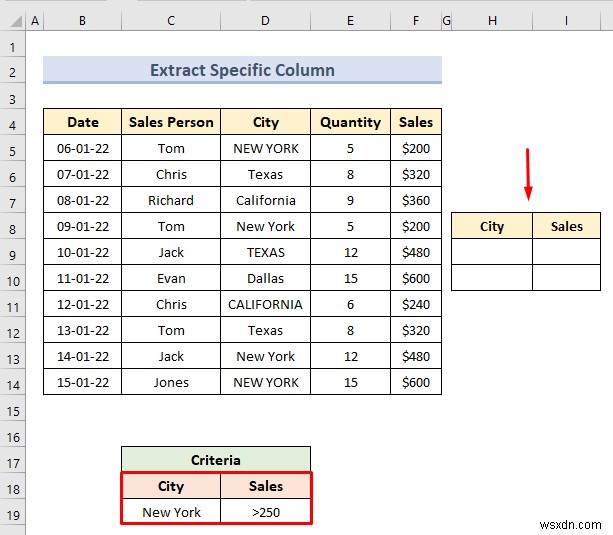The image size is (613, 535).
Task: Select criteria value '>250' cell
Action: pyautogui.click(x=266, y=512)
